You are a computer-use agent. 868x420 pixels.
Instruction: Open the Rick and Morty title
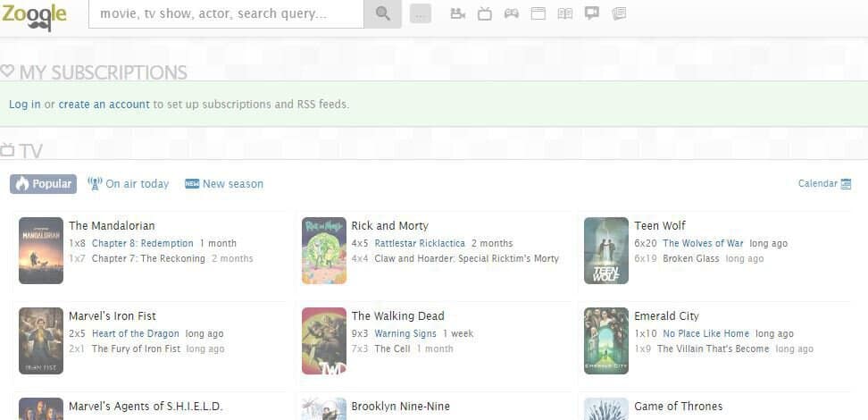pyautogui.click(x=389, y=225)
